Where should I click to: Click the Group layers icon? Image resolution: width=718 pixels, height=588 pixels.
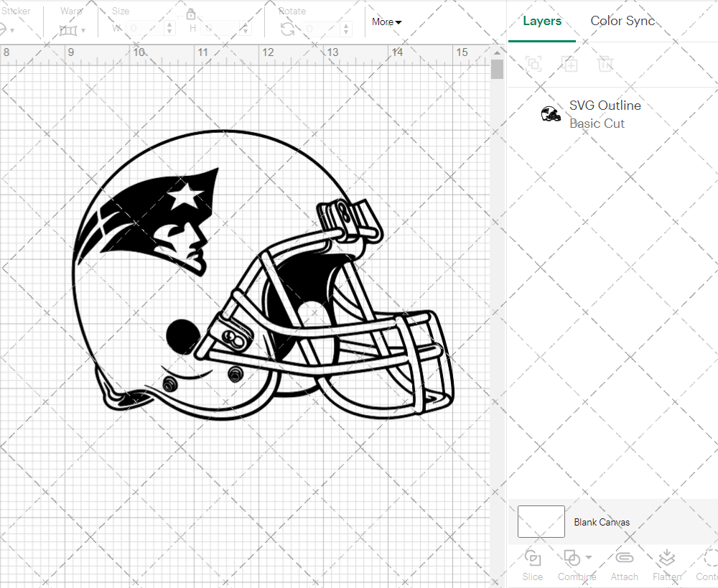[533, 64]
